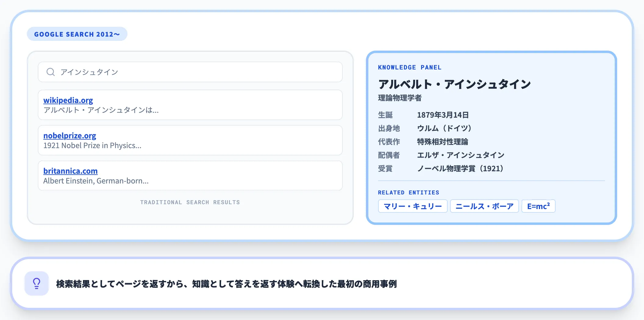The image size is (644, 320).
Task: Click the RELATED ENTITIES section label
Action: 409,192
